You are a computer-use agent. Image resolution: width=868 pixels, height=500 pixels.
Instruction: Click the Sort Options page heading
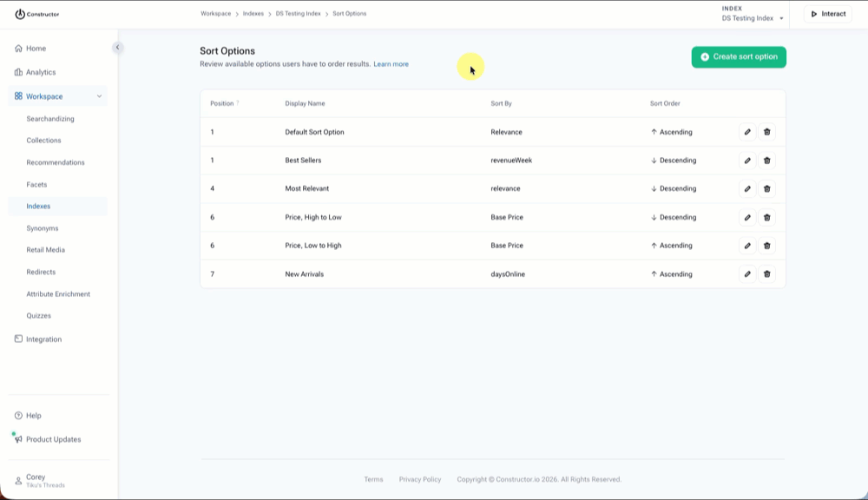pos(227,51)
